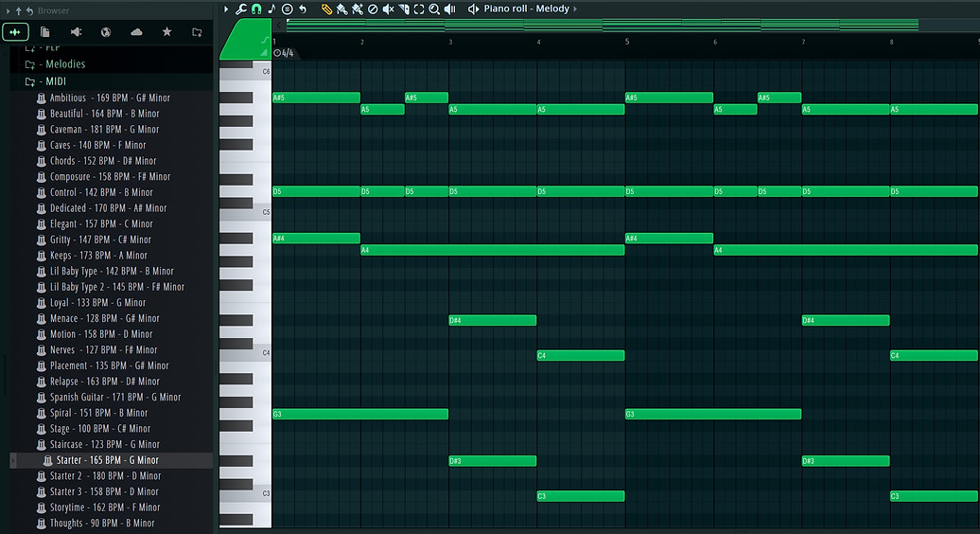Open the Browser options menu arrow
980x534 pixels.
point(9,10)
